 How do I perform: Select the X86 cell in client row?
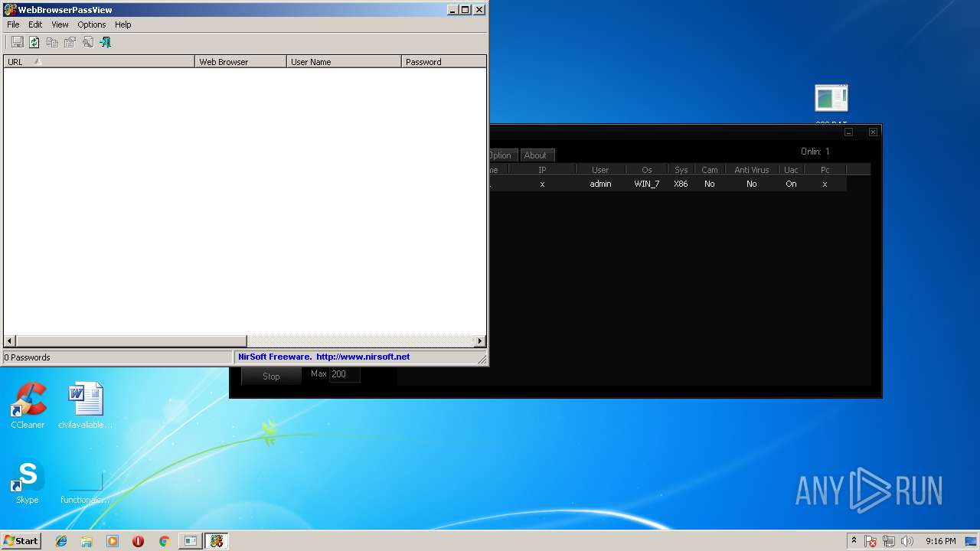click(x=681, y=184)
